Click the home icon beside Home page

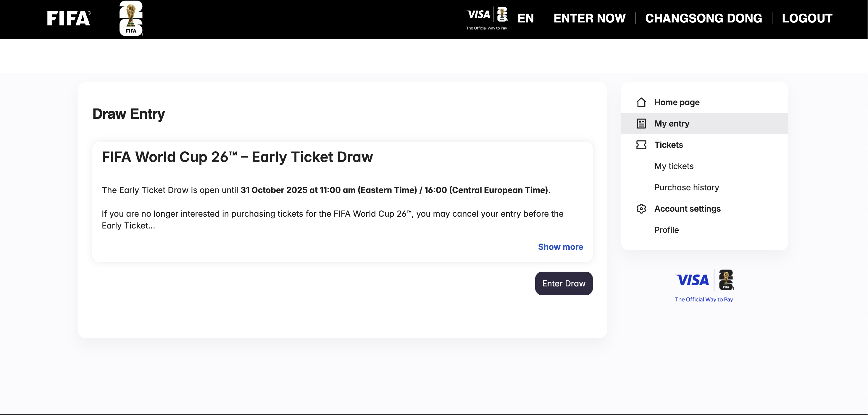coord(641,102)
